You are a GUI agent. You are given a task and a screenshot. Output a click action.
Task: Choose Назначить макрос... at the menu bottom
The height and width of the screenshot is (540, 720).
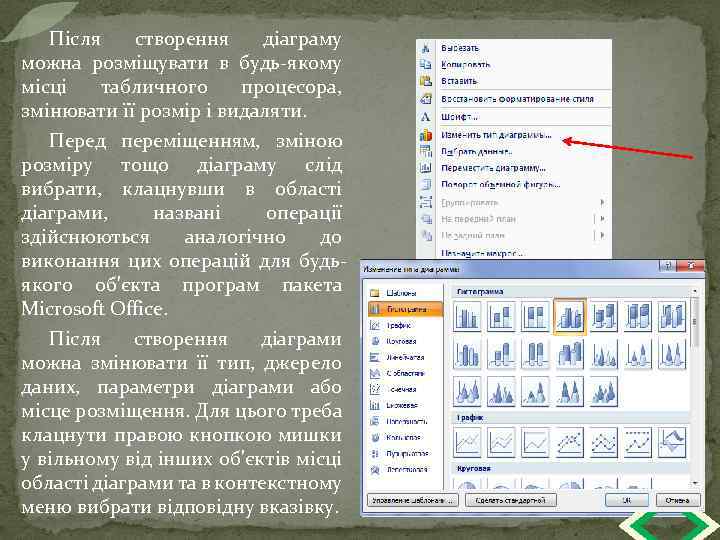pyautogui.click(x=482, y=253)
